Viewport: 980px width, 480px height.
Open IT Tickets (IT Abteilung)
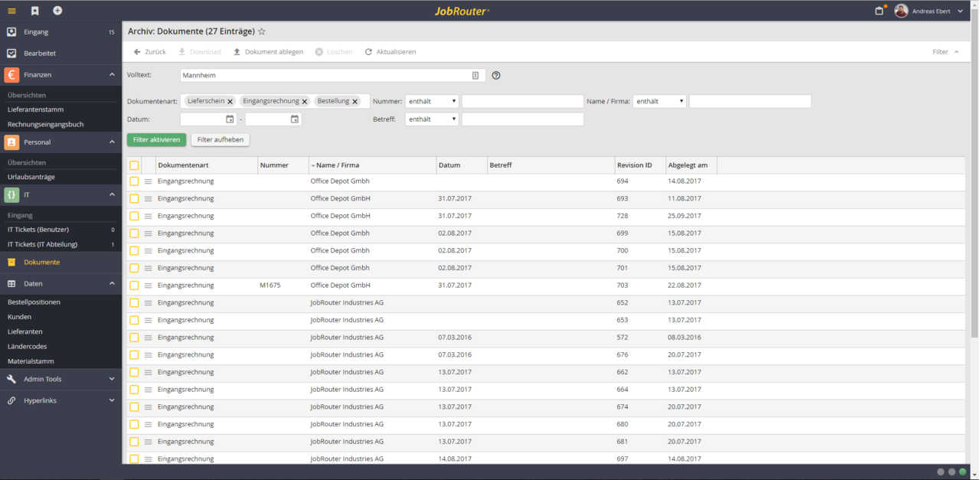pos(42,245)
